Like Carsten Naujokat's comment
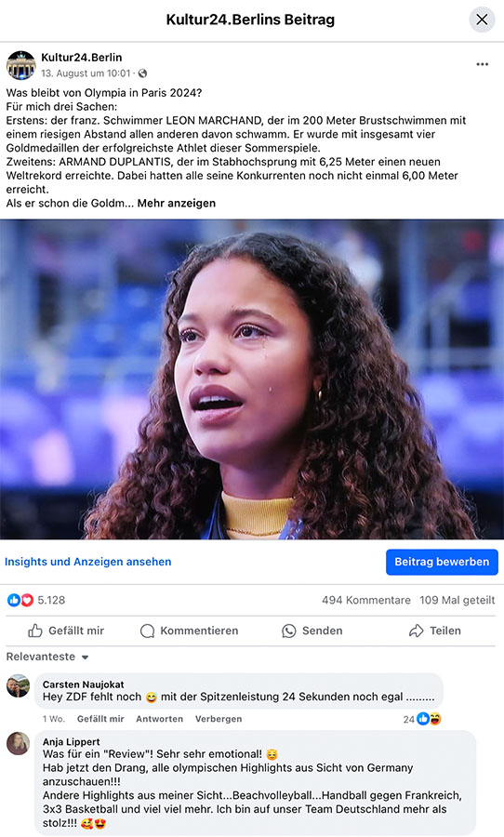Image resolution: width=504 pixels, height=837 pixels. pyautogui.click(x=100, y=719)
